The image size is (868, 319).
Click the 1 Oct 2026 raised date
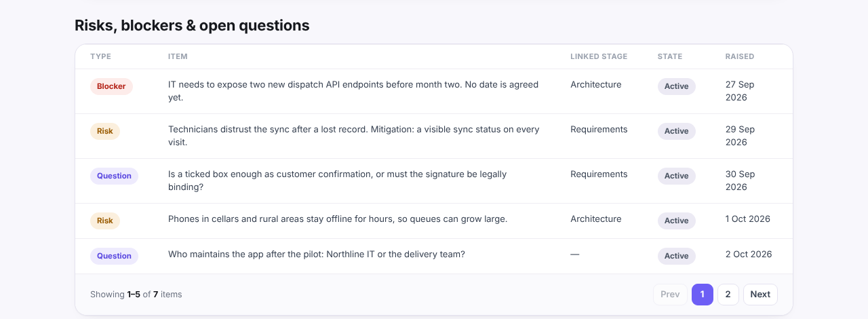(748, 219)
